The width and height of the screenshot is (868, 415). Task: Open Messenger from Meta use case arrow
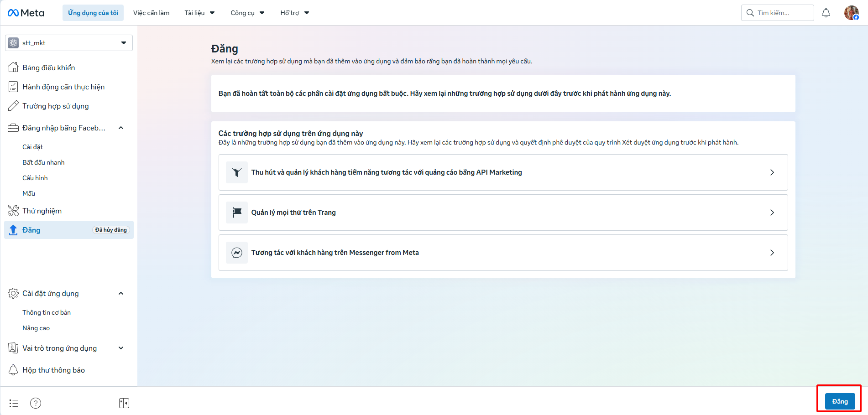[x=772, y=253]
